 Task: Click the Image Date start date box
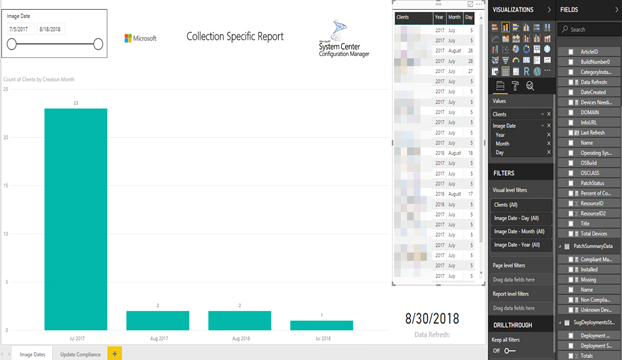tap(20, 29)
